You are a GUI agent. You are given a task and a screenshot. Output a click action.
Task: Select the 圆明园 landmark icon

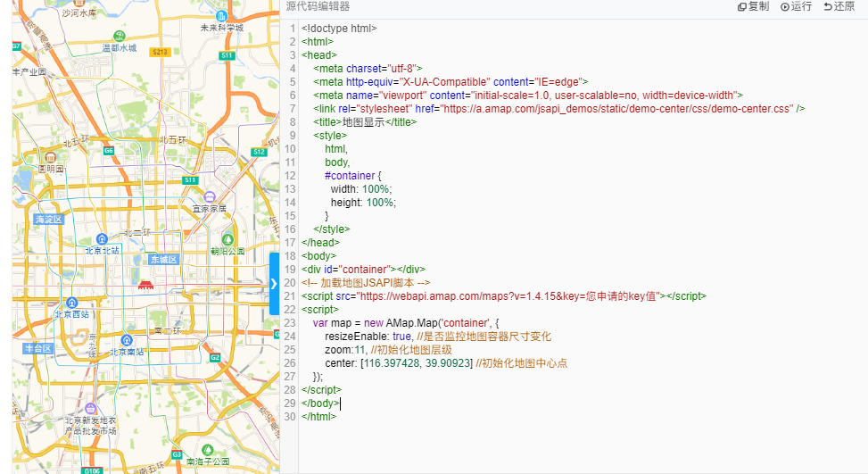click(50, 157)
